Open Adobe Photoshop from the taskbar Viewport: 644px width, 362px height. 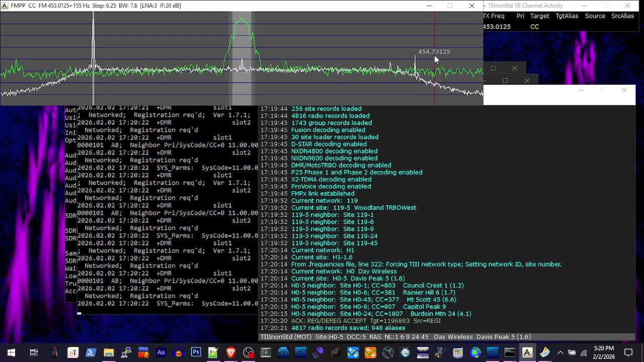coord(196,352)
